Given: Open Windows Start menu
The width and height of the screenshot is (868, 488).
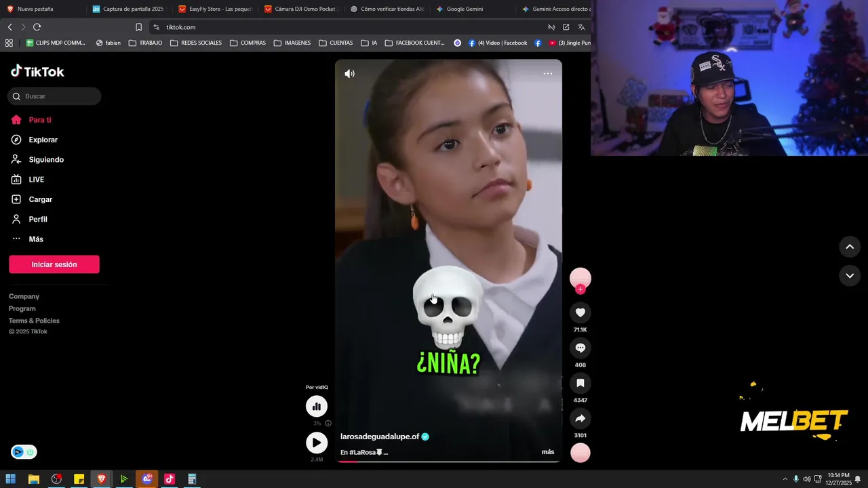Looking at the screenshot, I should pos(11,479).
